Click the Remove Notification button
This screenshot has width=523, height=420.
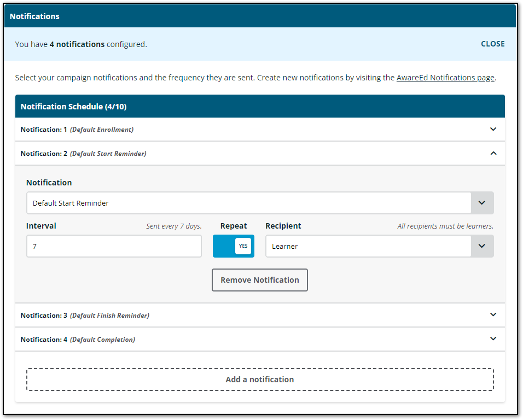(259, 279)
